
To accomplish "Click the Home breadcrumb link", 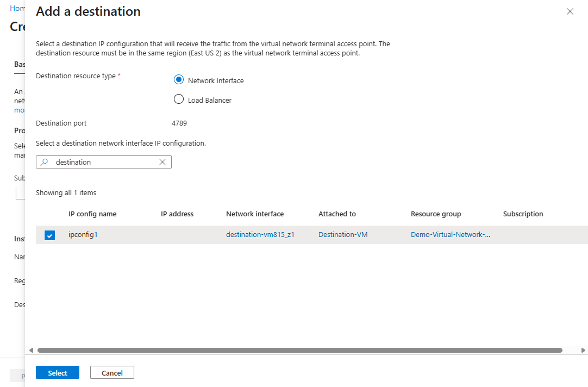I will [x=17, y=8].
